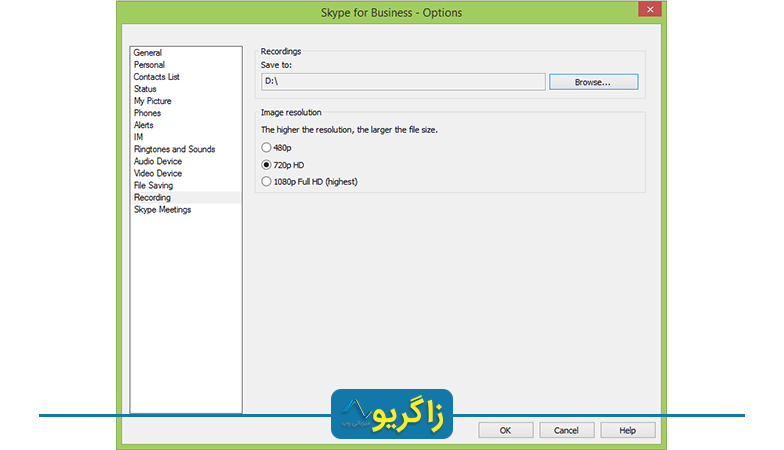Open Help for these options
Image resolution: width=784 pixels, height=450 pixels.
628,430
